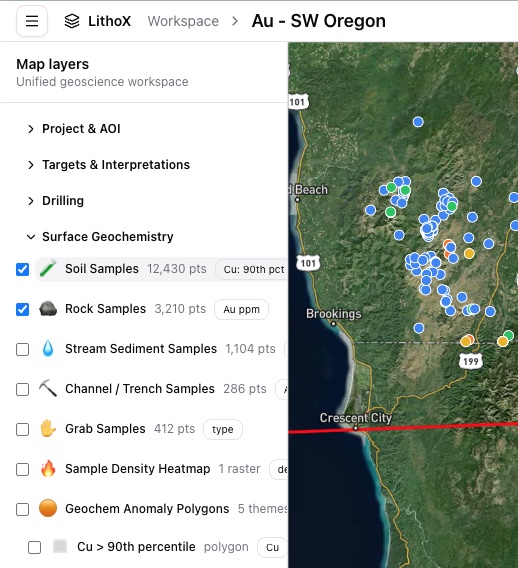
Task: Click the 3,210 pts count text
Action: pos(180,309)
